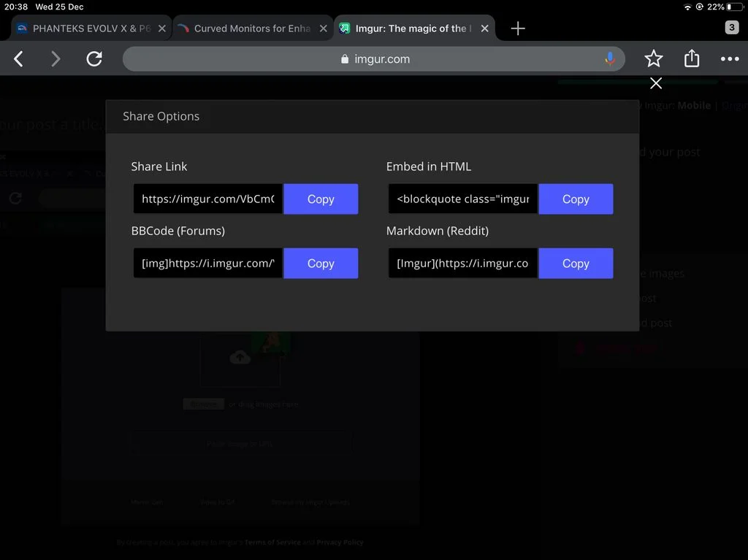Viewport: 748px width, 560px height.
Task: Copy the BBCode (Forums) link
Action: coord(321,264)
